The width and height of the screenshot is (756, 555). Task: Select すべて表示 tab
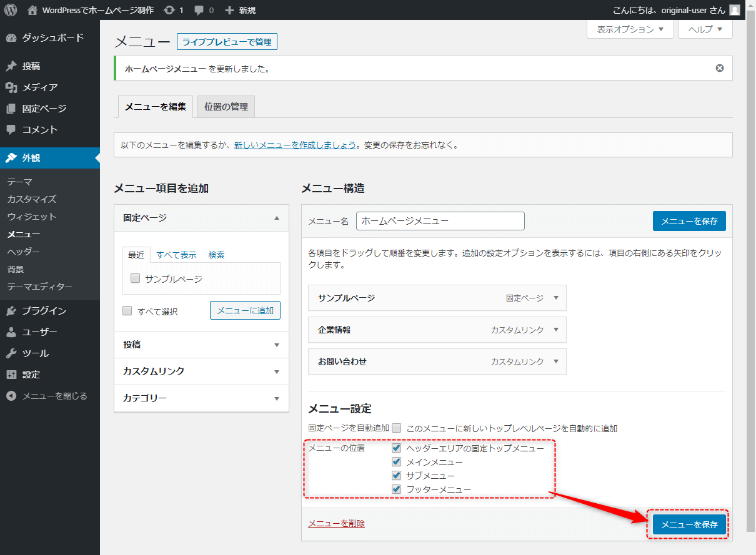tap(176, 255)
